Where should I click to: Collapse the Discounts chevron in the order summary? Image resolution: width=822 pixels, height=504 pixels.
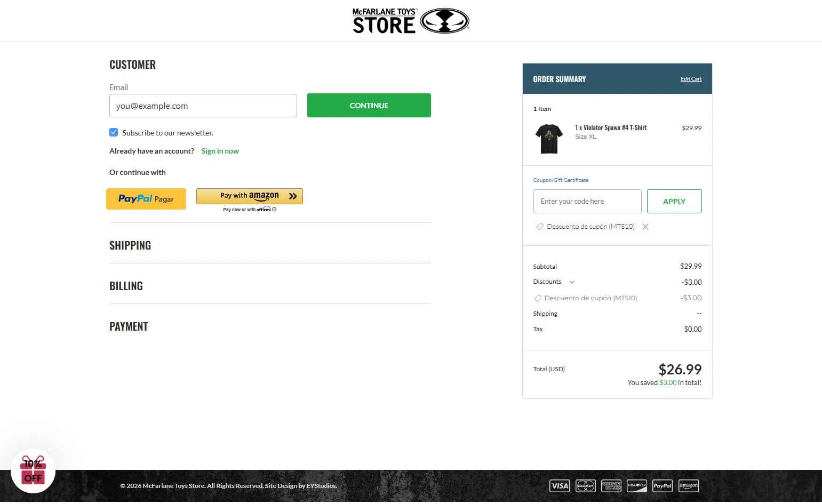point(572,282)
